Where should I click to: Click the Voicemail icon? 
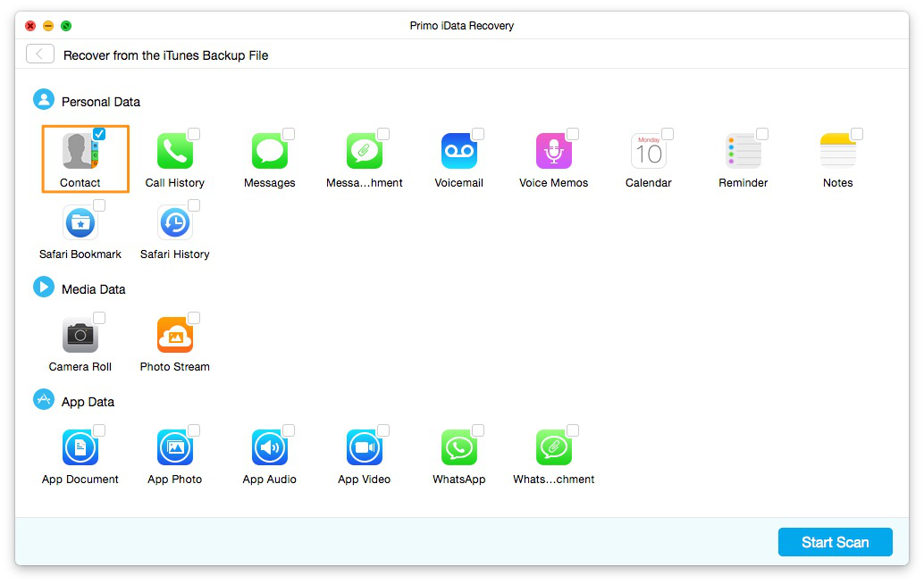459,151
